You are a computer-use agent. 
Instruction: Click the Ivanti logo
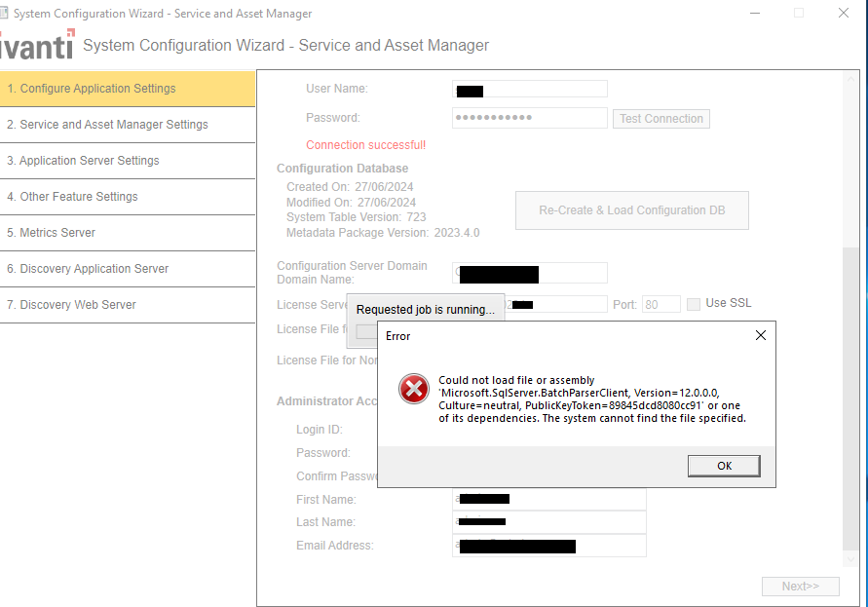pos(37,46)
